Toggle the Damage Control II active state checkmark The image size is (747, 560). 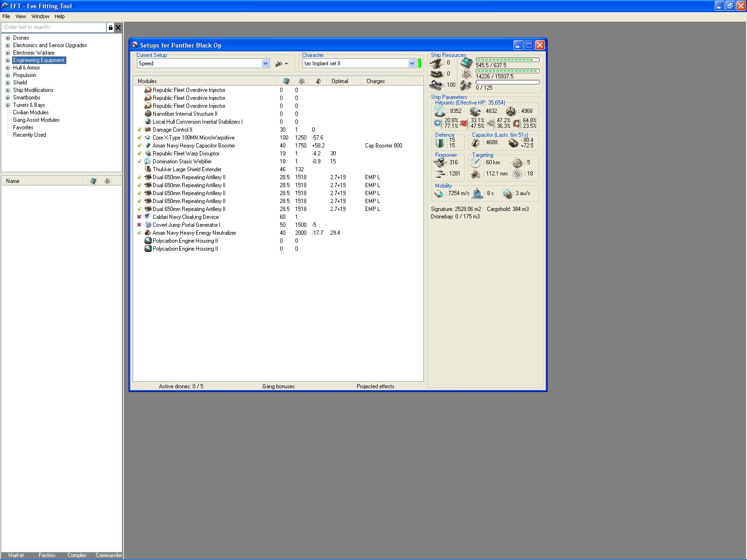click(x=139, y=130)
